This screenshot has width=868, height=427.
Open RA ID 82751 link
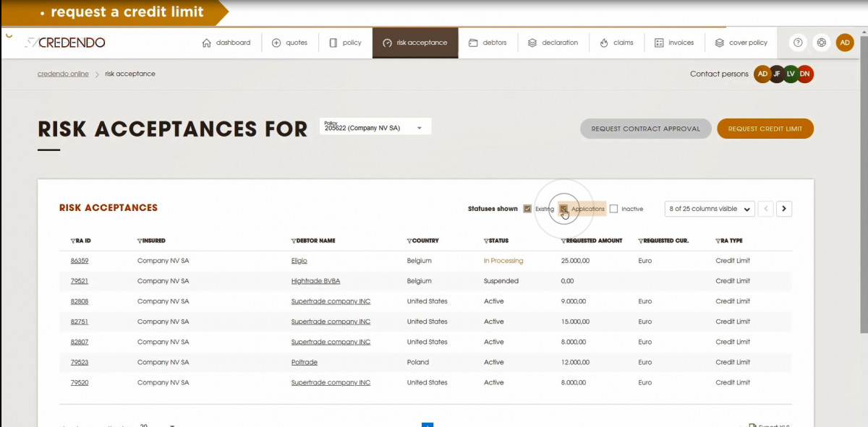80,322
